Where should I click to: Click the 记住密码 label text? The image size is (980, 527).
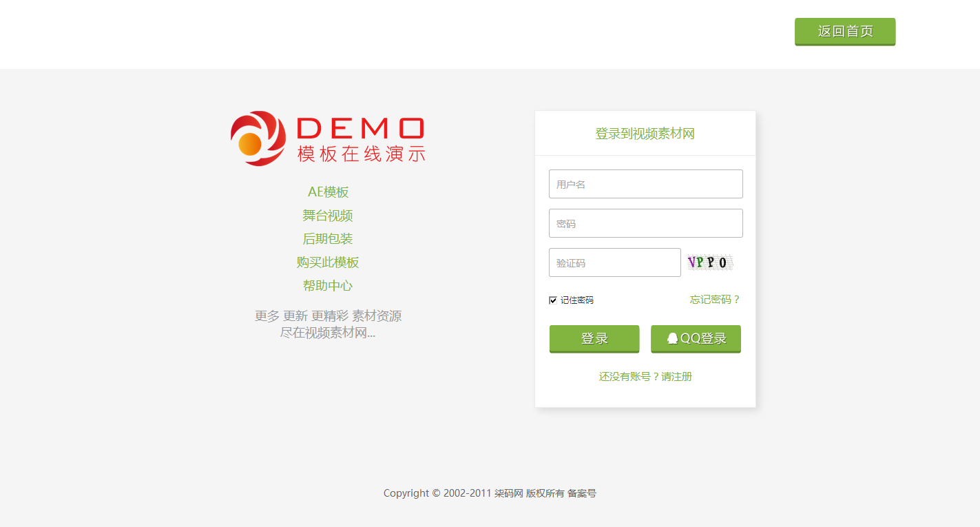point(577,300)
